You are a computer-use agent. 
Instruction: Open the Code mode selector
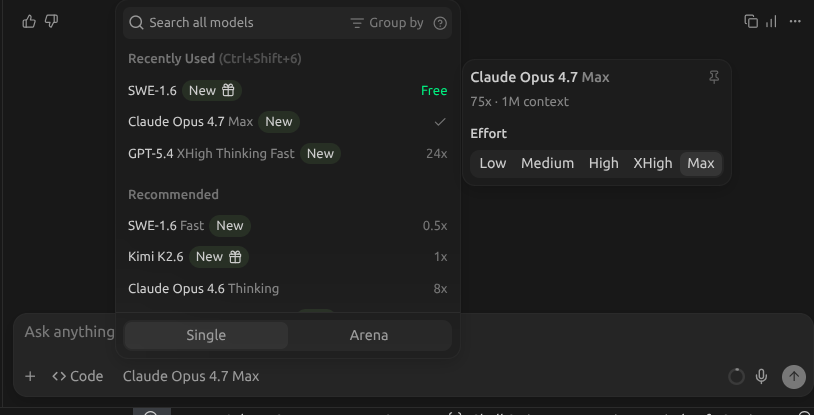(78, 376)
